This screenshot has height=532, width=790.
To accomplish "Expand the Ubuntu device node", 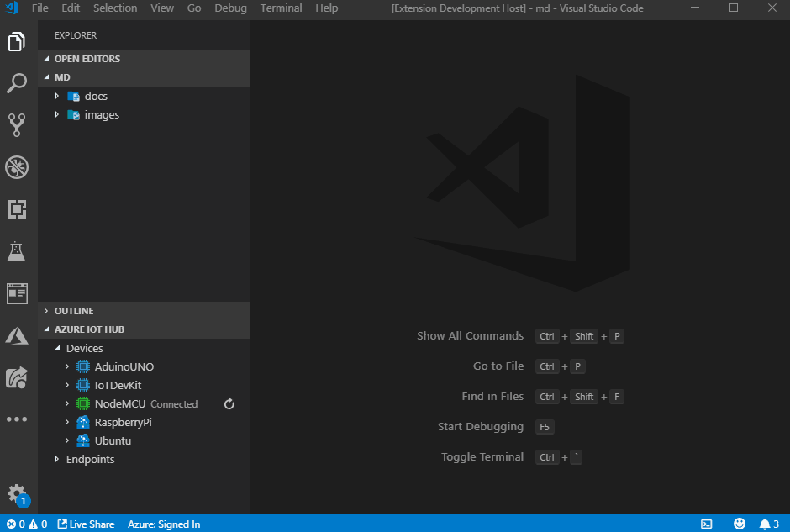I will pos(67,440).
